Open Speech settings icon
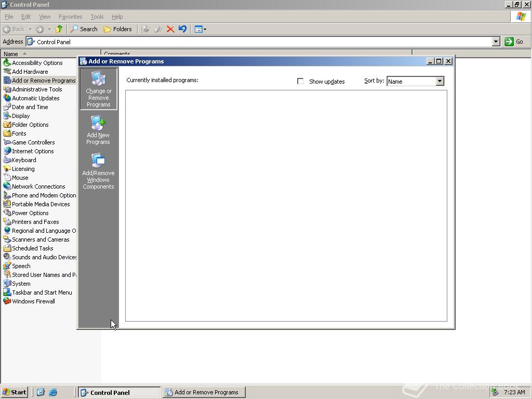532x399 pixels. 7,265
